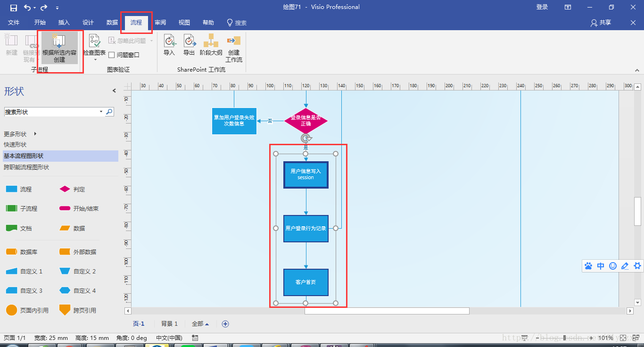Select the 跨职能流程图形状 stencil
The width and height of the screenshot is (644, 347).
26,167
